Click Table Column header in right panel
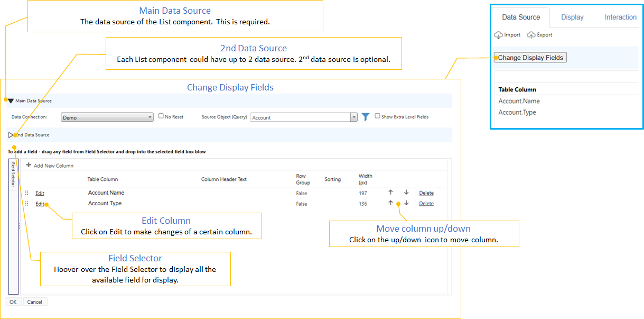 tap(517, 89)
